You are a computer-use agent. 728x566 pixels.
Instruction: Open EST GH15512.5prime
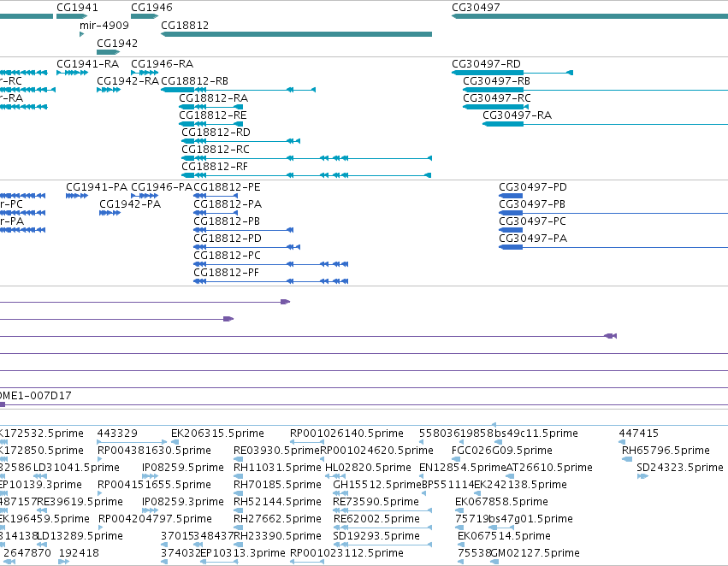(x=377, y=485)
